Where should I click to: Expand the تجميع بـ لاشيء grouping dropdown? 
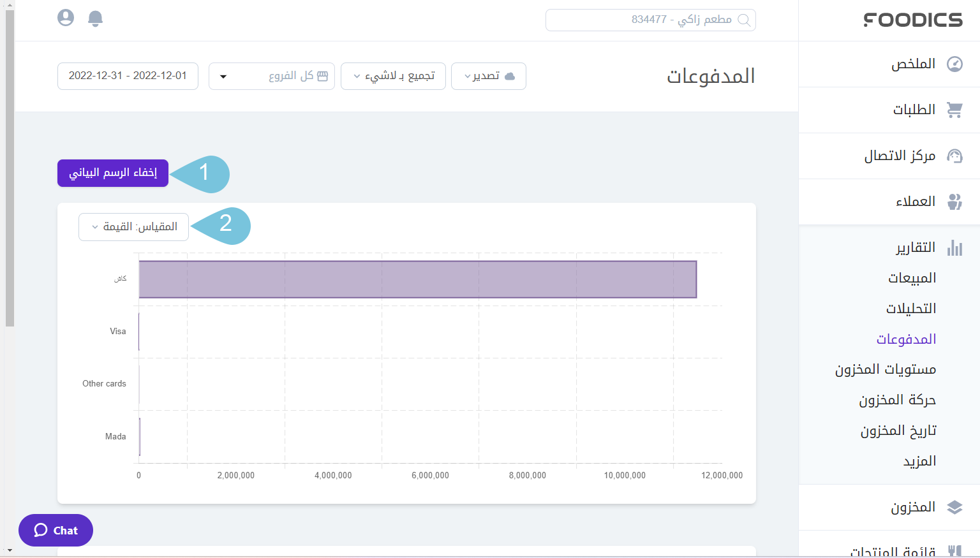point(393,76)
